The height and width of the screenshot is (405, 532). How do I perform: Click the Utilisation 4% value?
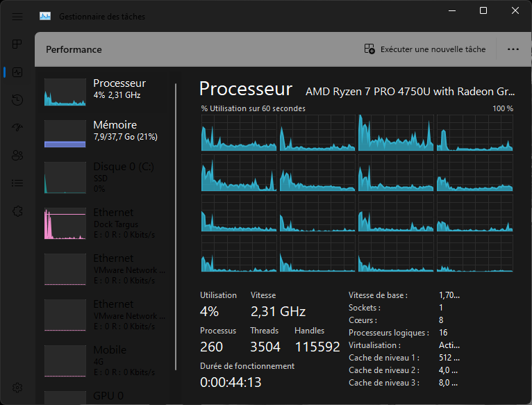(x=209, y=311)
